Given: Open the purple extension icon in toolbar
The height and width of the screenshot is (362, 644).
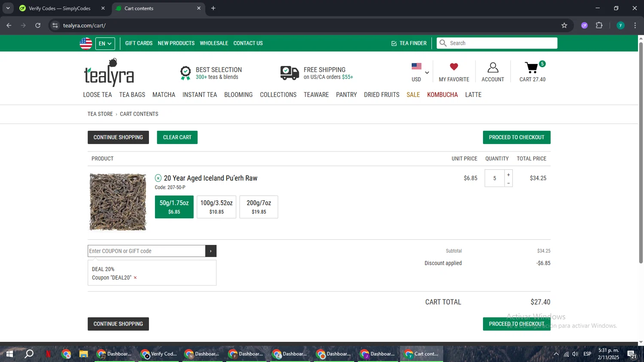Looking at the screenshot, I should point(584,25).
